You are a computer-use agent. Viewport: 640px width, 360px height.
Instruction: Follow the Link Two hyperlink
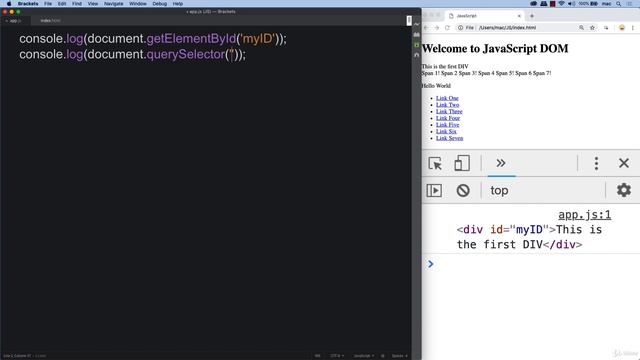pos(447,104)
